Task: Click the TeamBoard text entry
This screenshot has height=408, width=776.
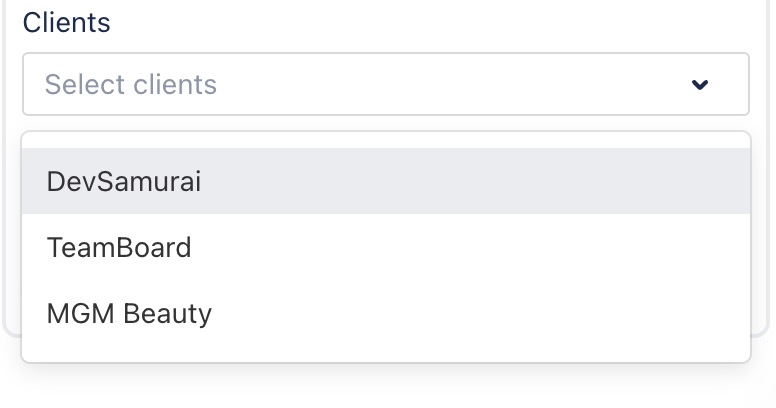Action: tap(119, 248)
